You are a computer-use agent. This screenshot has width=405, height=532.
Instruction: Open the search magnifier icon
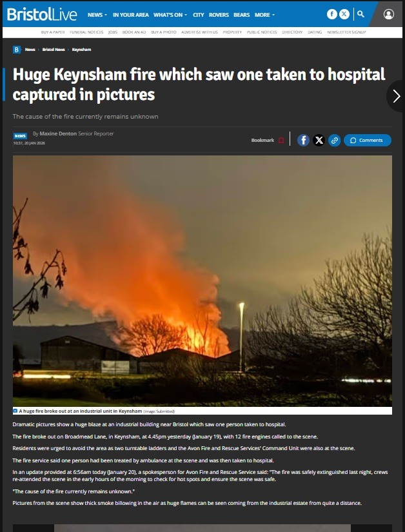[x=361, y=14]
